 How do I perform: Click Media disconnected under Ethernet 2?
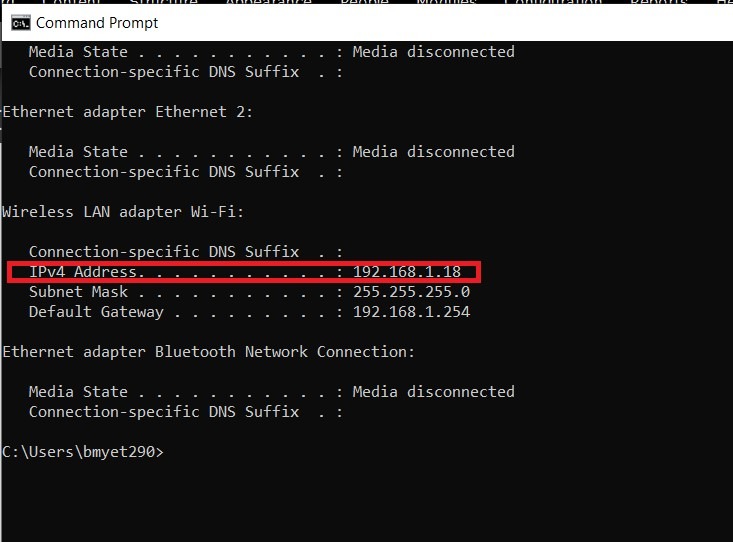pos(433,152)
